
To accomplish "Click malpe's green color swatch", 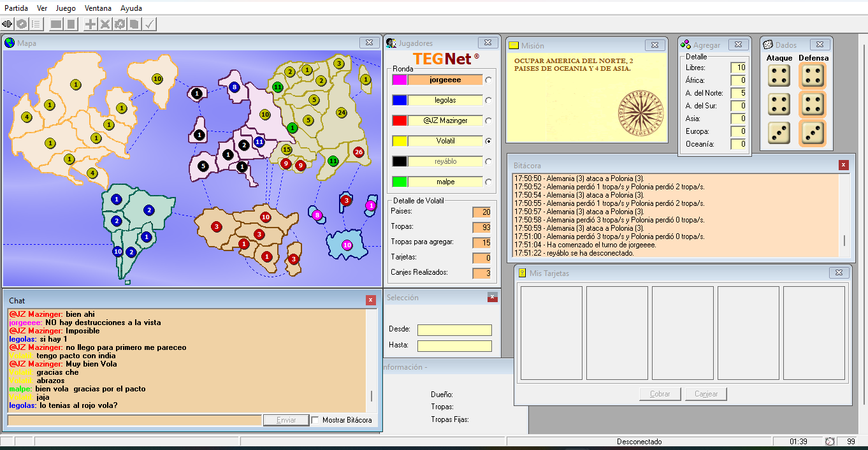I will [x=400, y=182].
